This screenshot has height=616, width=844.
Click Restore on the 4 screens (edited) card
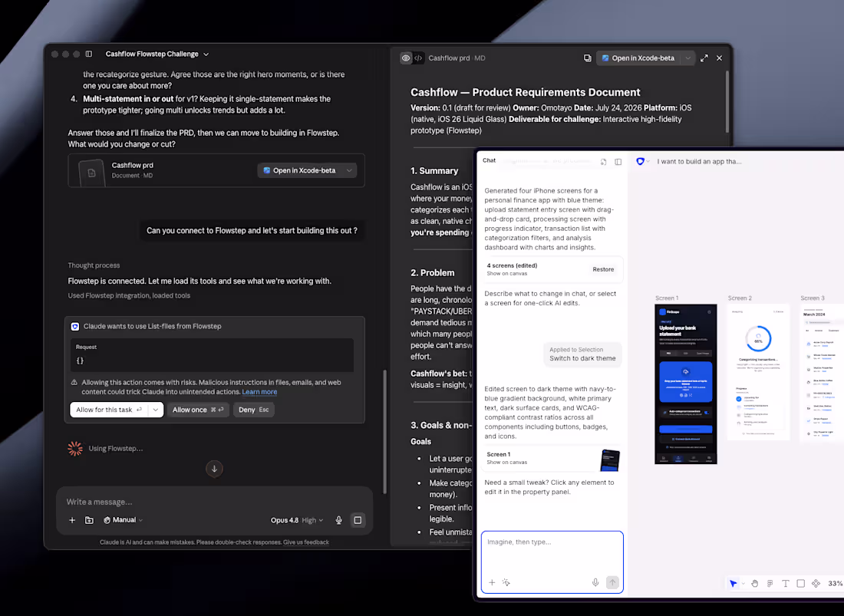603,269
